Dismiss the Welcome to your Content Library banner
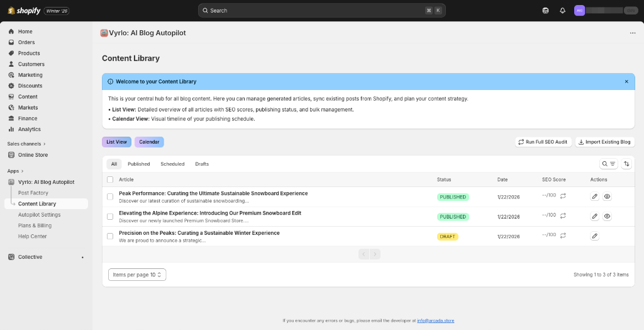This screenshot has width=644, height=330. click(626, 82)
